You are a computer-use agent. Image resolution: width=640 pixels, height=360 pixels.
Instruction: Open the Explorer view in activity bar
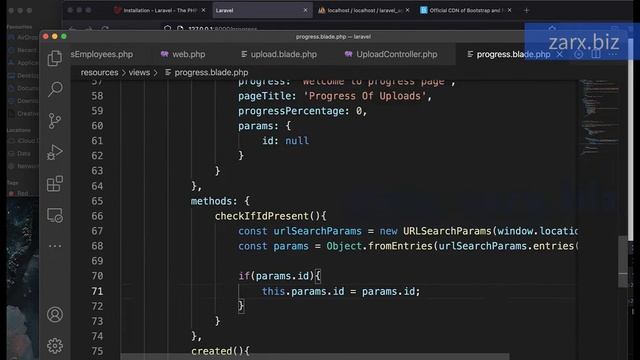coord(55,58)
